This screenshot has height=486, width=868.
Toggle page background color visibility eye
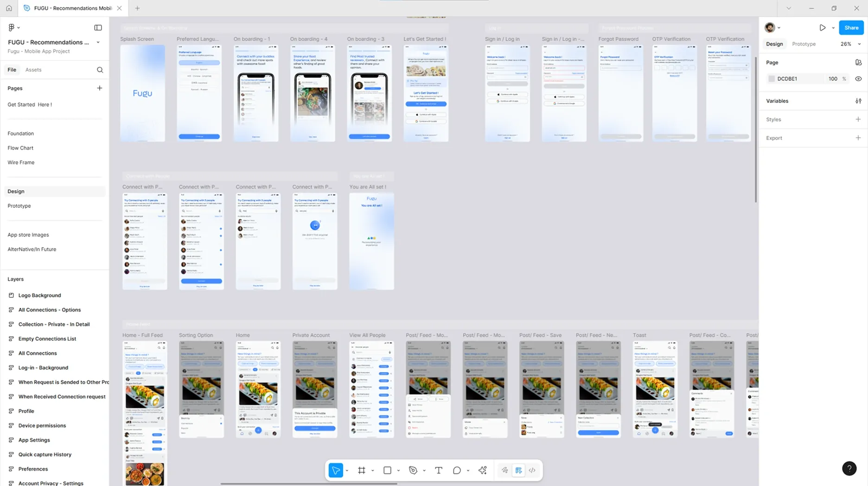[858, 79]
